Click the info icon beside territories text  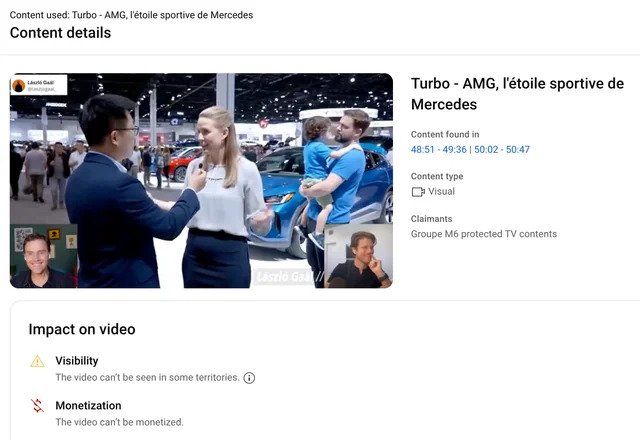(249, 378)
